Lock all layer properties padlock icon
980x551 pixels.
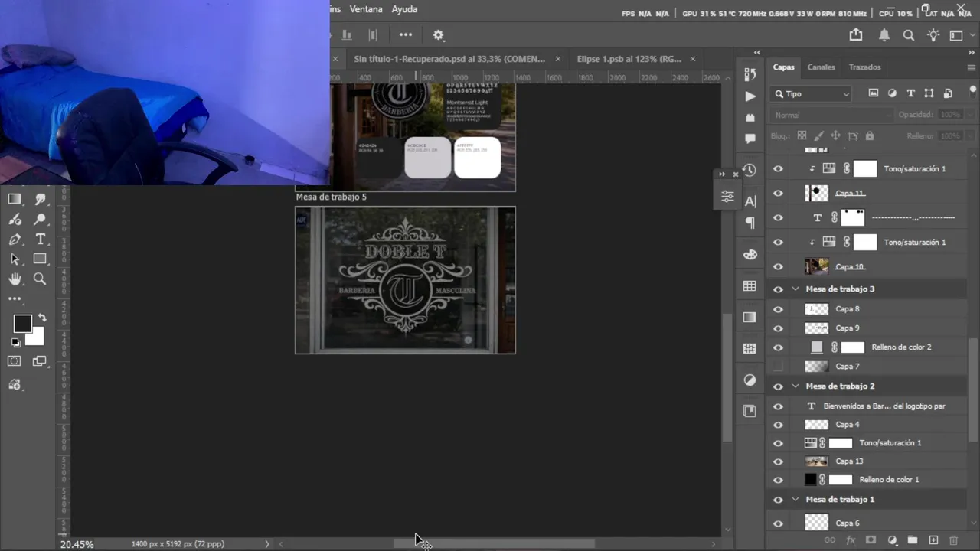(x=870, y=136)
